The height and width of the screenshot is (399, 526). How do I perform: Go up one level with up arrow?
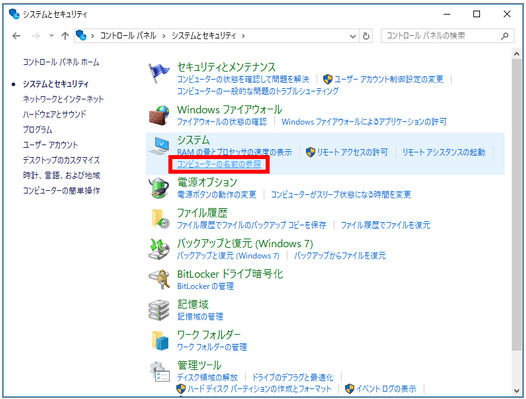tap(65, 36)
